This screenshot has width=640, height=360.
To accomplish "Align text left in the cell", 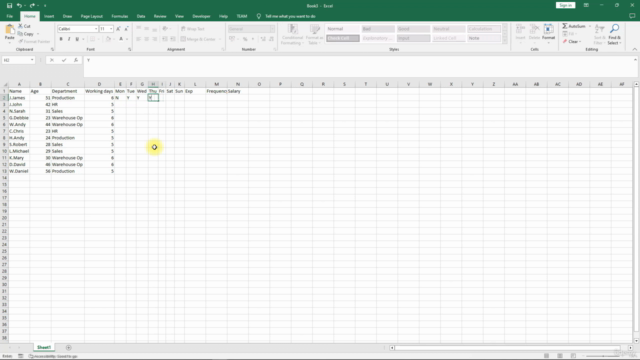I will pyautogui.click(x=138, y=39).
